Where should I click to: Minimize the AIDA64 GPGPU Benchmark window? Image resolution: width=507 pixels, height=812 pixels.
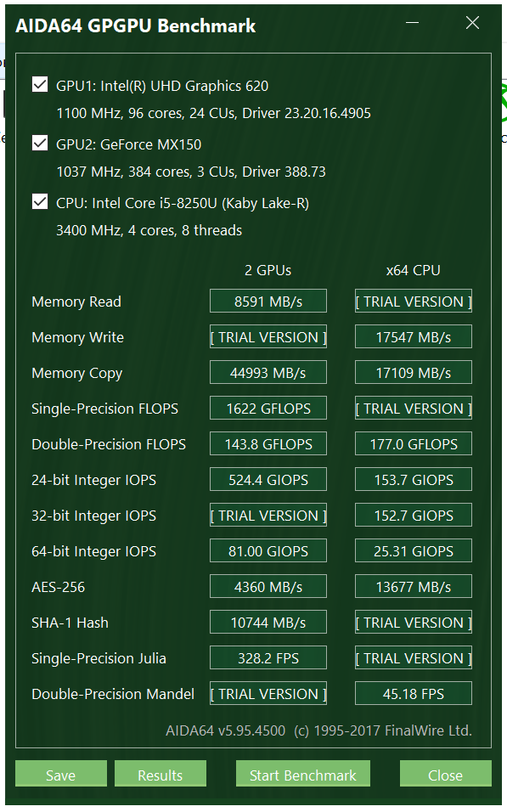[412, 23]
